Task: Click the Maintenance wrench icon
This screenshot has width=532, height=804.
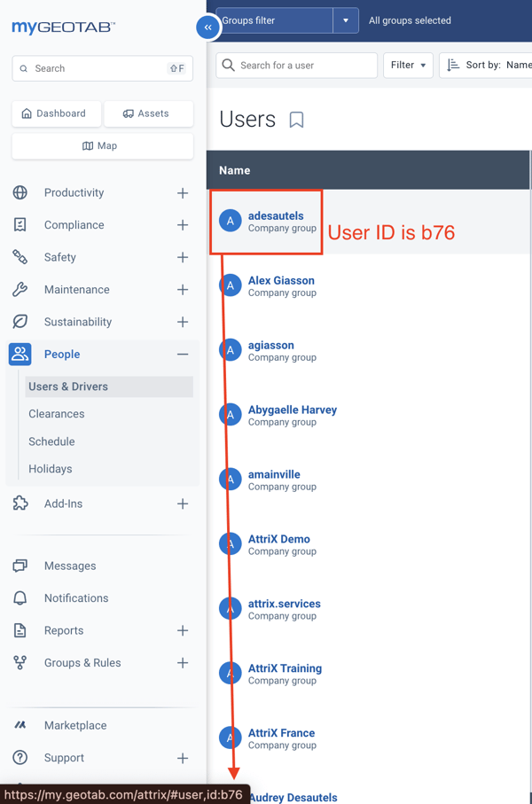Action: (20, 289)
